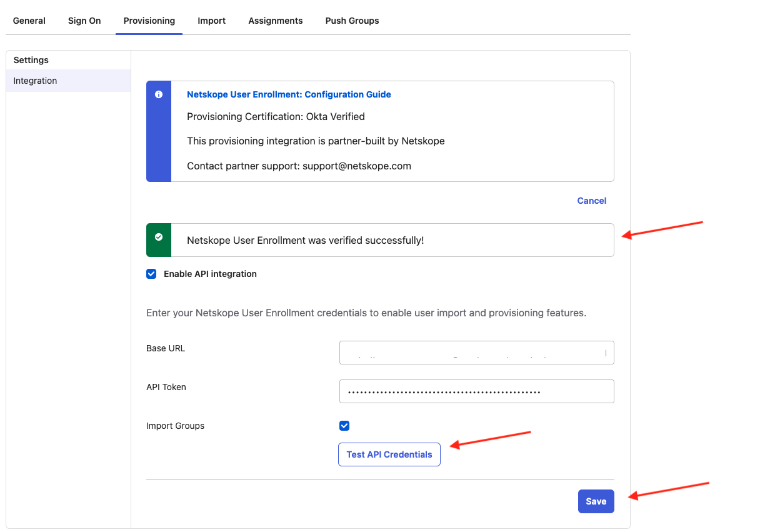The height and width of the screenshot is (532, 765).
Task: Select the Provisioning tab
Action: [x=149, y=21]
